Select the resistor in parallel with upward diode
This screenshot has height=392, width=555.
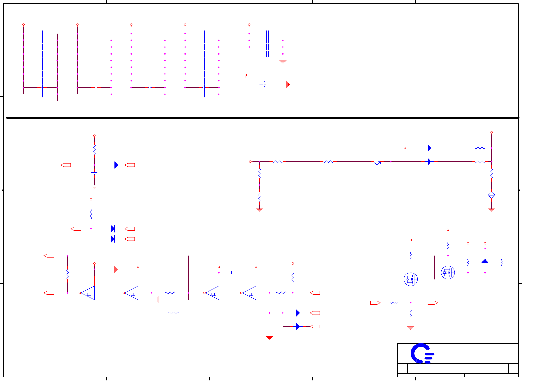tap(502, 263)
